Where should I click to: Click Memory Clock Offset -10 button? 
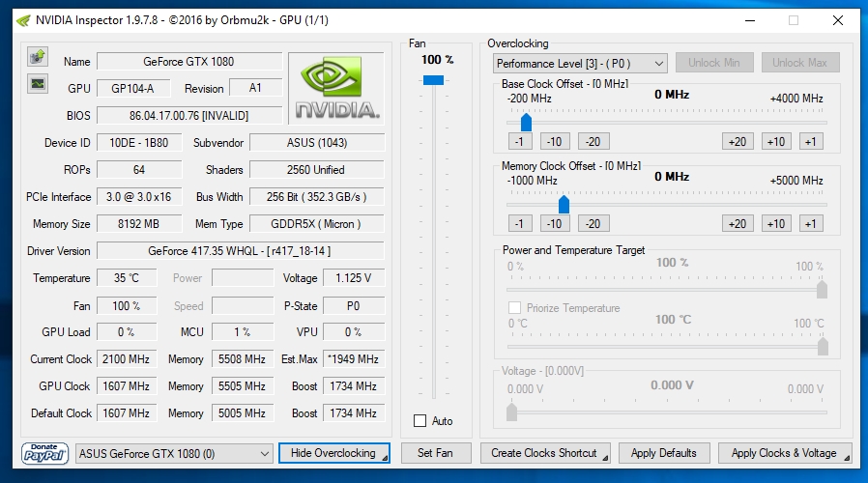[555, 223]
